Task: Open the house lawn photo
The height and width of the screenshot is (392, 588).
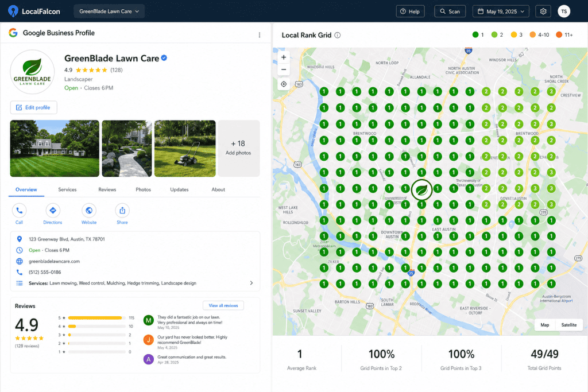Action: tap(55, 149)
